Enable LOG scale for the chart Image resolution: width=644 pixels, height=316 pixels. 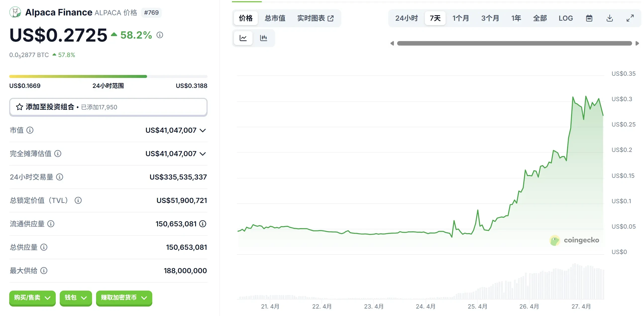point(566,18)
